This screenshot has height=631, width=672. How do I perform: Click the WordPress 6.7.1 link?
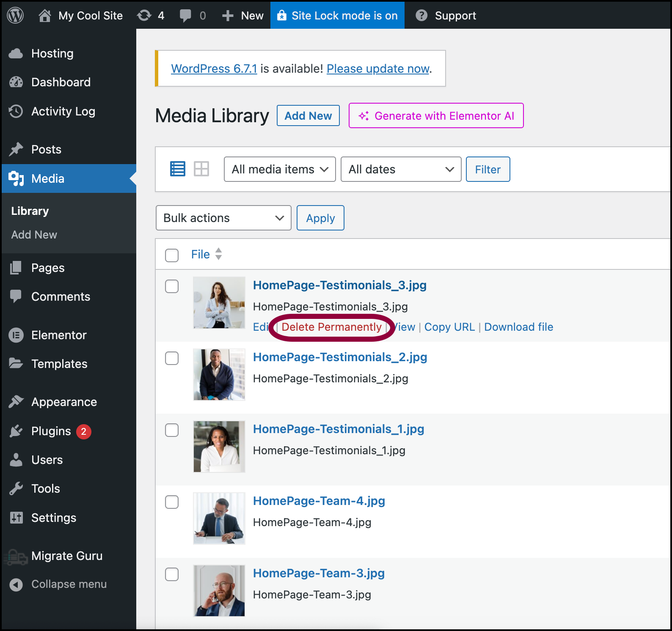(214, 69)
